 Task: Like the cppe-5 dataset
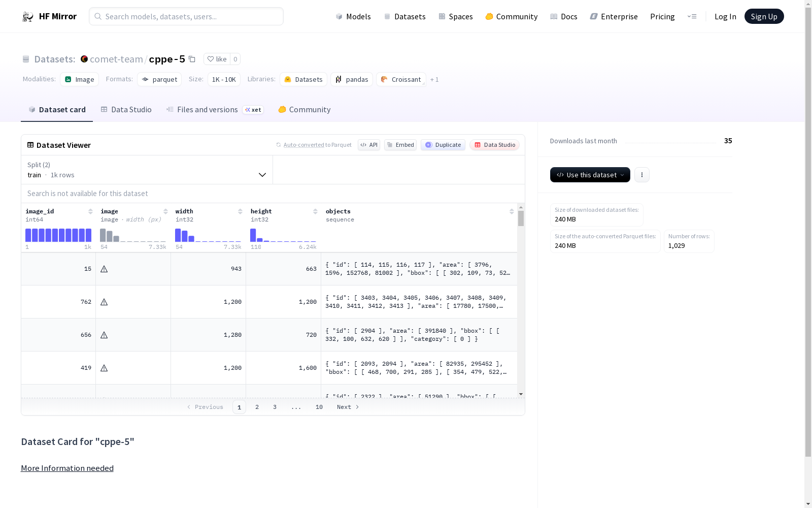(x=217, y=59)
